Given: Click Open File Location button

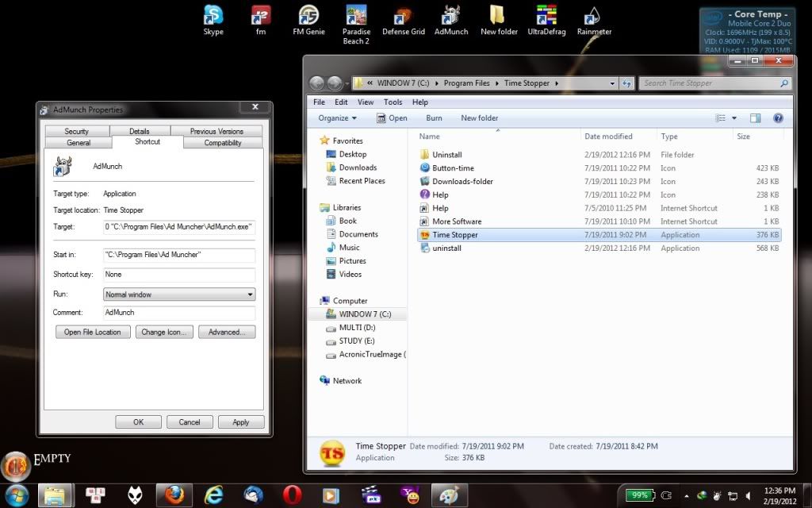Looking at the screenshot, I should (92, 332).
